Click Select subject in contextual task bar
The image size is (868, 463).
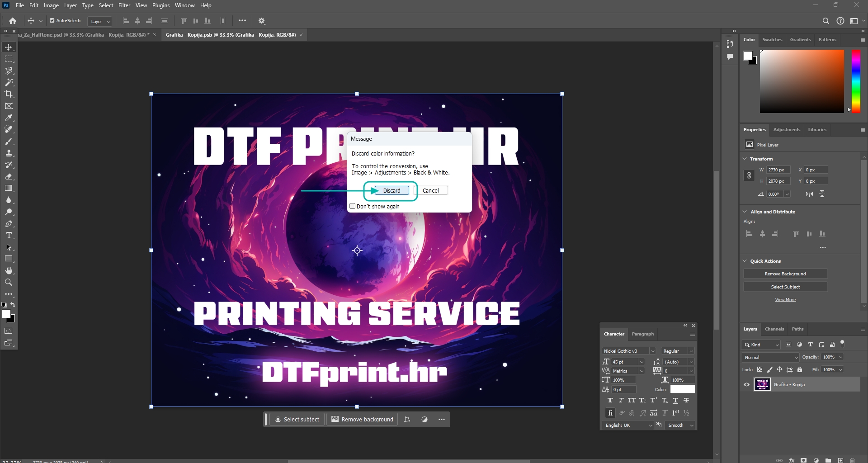tap(297, 420)
